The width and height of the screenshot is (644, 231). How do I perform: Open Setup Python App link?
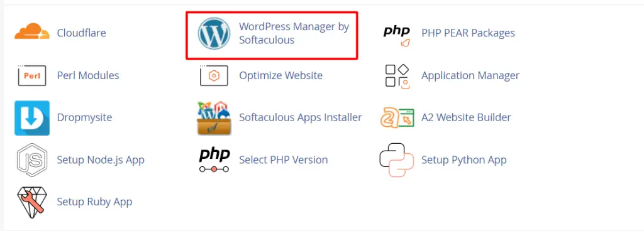tap(464, 159)
